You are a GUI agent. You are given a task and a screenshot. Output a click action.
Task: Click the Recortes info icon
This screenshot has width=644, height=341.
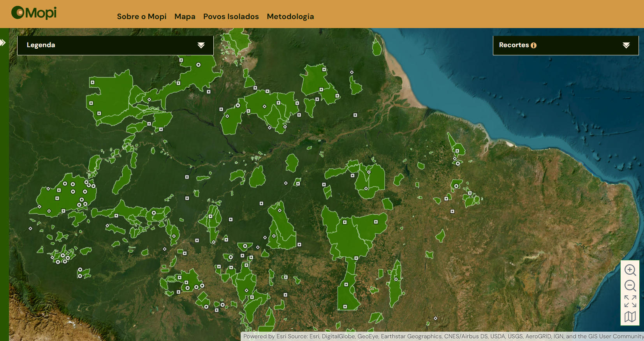click(x=533, y=45)
